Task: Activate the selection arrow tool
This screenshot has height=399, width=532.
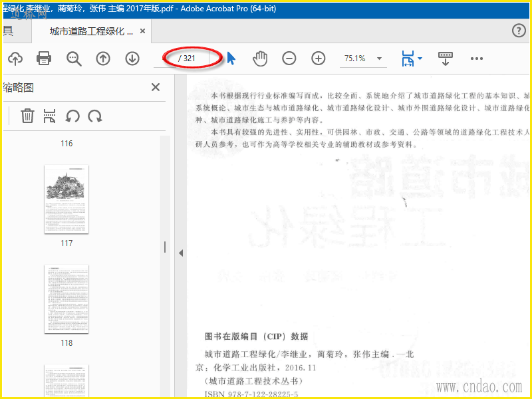Action: 231,59
